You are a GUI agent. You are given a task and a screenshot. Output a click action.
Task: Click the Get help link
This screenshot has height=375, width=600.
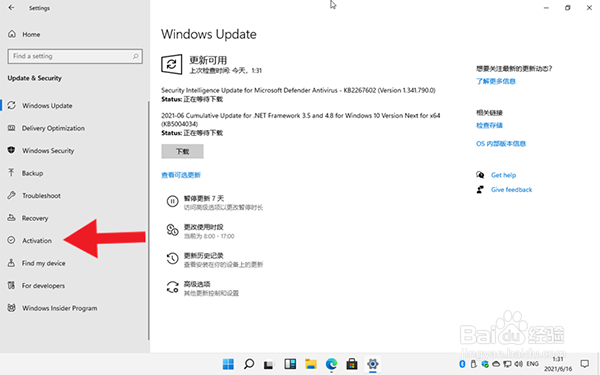coord(503,175)
